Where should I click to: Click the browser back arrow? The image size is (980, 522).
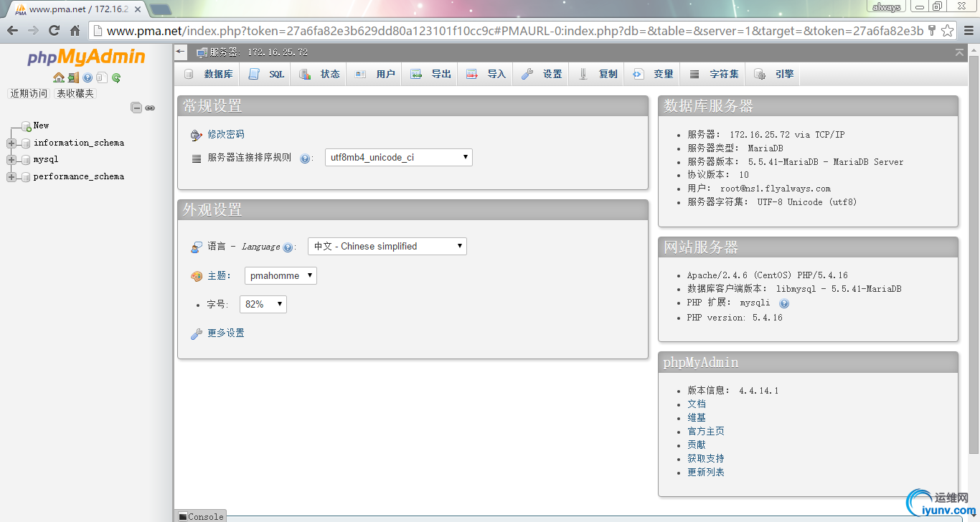coord(12,30)
